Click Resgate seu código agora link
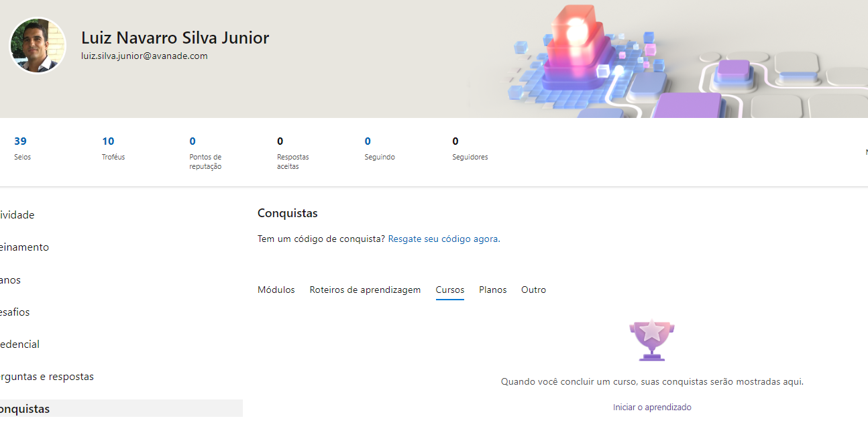Image resolution: width=868 pixels, height=437 pixels. (443, 239)
